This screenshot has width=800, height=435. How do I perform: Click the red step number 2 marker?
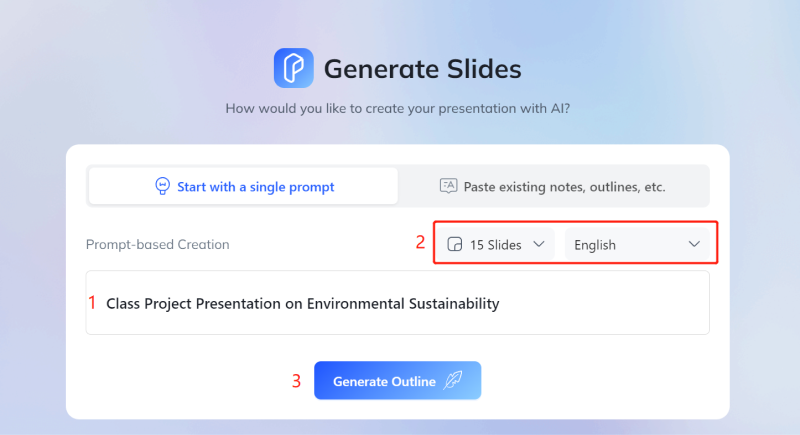point(421,242)
